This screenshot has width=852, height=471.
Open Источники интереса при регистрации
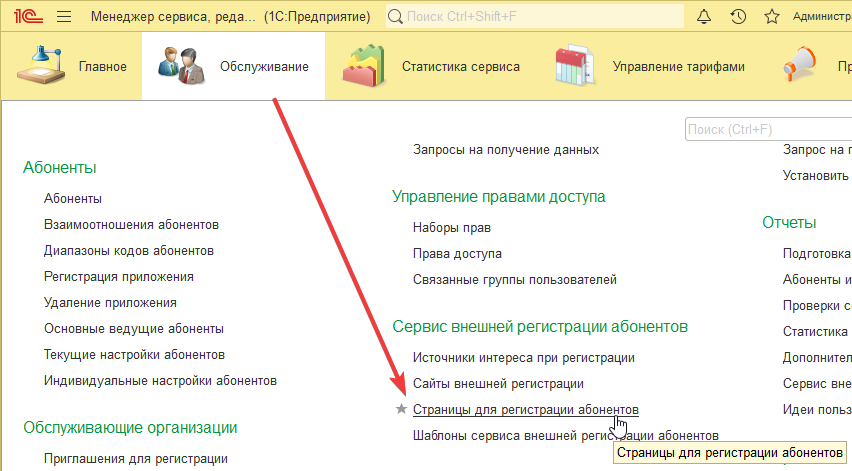point(523,357)
